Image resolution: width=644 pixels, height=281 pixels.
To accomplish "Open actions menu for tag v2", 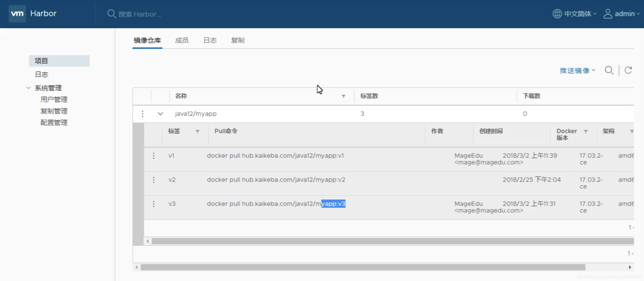I will point(153,180).
